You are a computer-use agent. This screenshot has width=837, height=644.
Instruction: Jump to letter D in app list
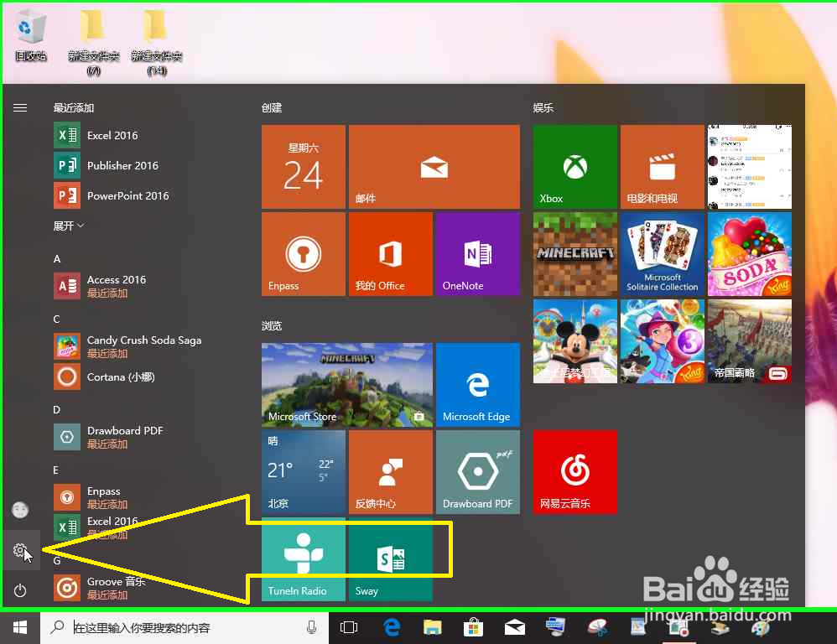pyautogui.click(x=56, y=410)
